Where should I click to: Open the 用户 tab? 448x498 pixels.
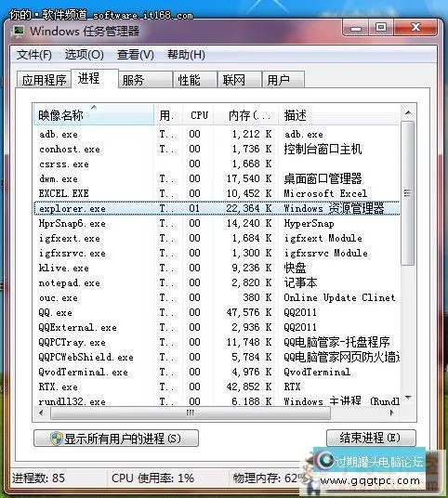click(x=283, y=80)
